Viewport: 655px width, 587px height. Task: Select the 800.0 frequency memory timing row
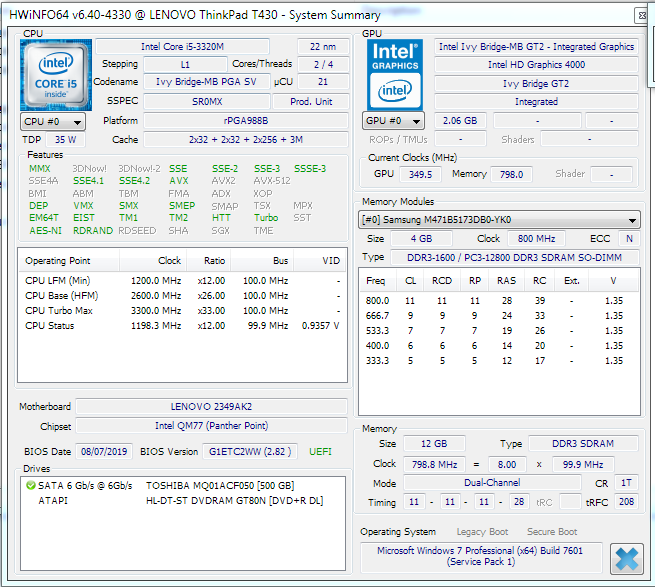(x=500, y=300)
